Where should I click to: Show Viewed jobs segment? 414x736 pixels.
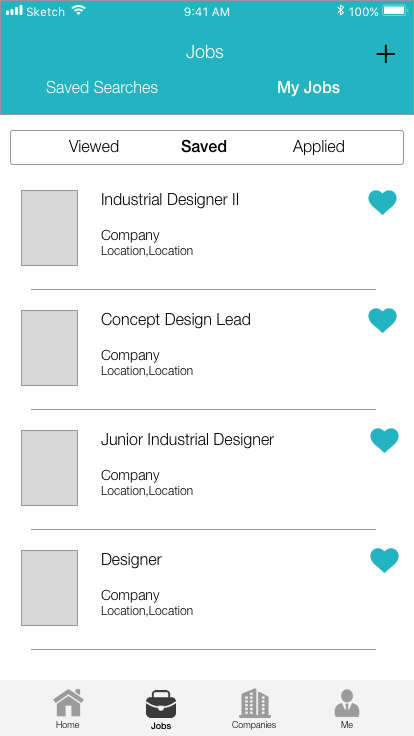click(x=93, y=146)
